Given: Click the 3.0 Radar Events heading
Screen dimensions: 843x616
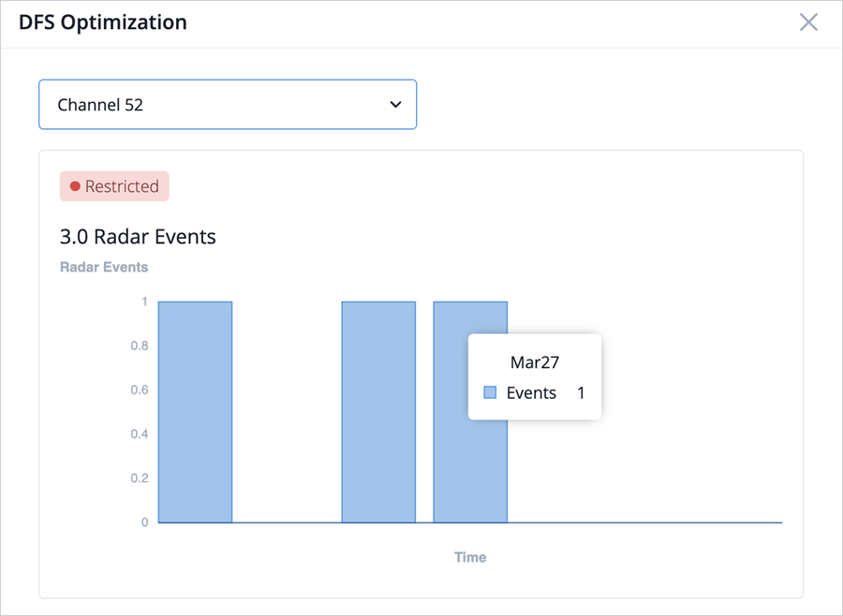Looking at the screenshot, I should point(138,237).
